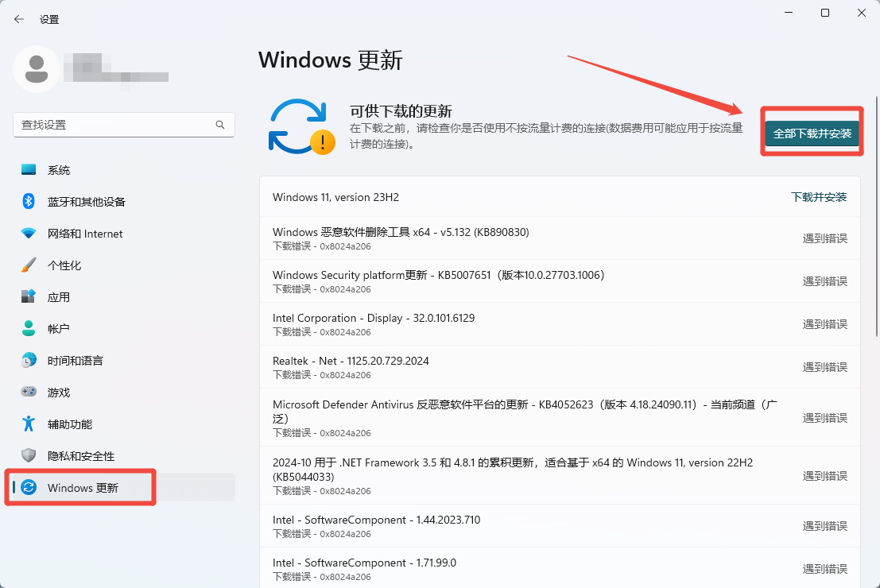This screenshot has height=588, width=880.
Task: Click Windows 恶意软件删除工具 x64 KB890830 entry
Action: tap(560, 238)
